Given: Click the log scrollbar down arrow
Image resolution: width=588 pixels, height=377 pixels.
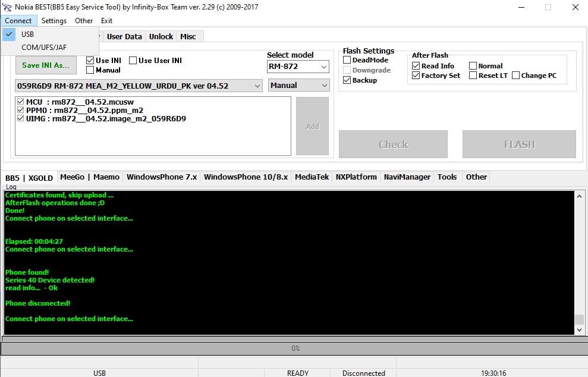Looking at the screenshot, I should point(579,329).
